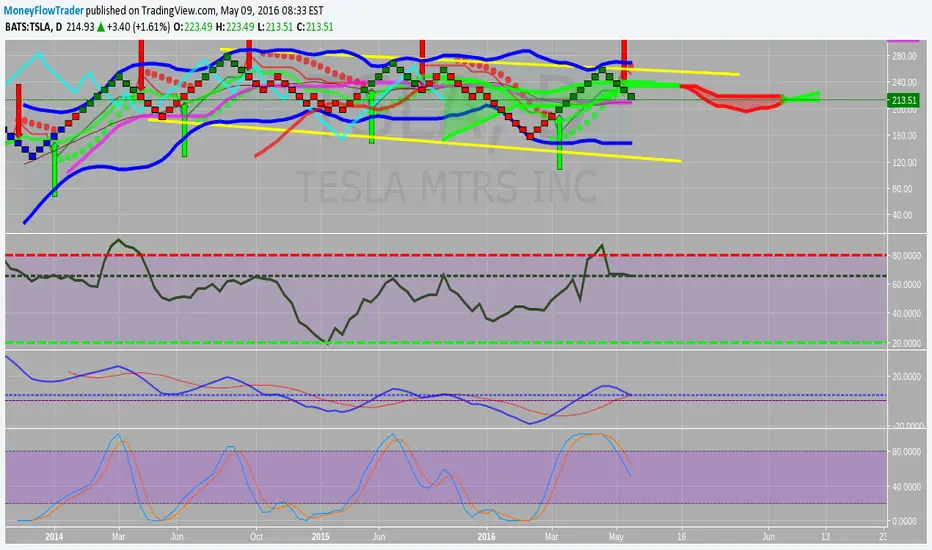Click the May label on the time axis
Image resolution: width=932 pixels, height=550 pixels.
click(x=616, y=536)
